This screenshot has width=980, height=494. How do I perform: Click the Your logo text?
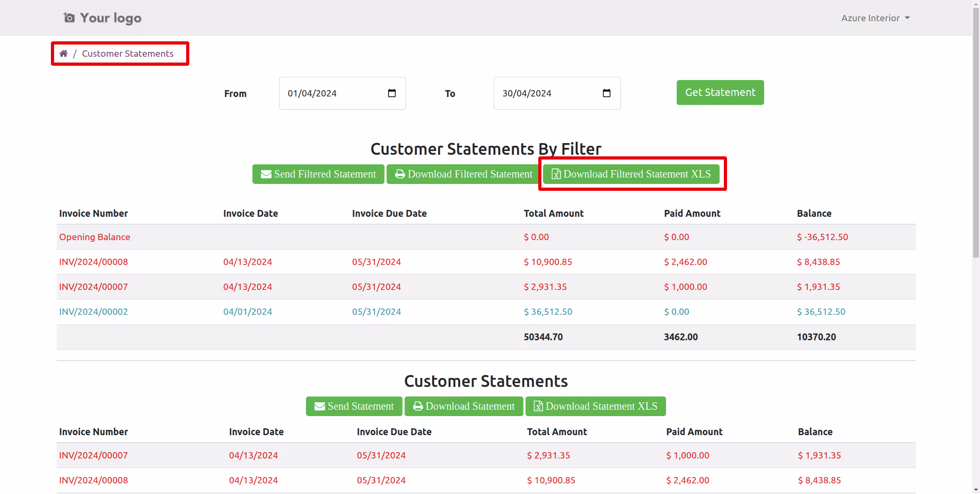coord(111,18)
